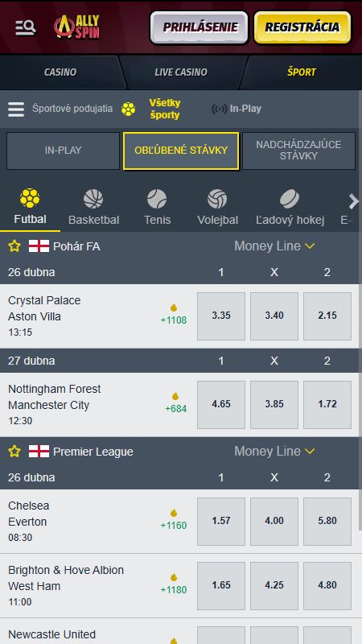
Task: Select the Volejbal sport icon
Action: click(217, 199)
